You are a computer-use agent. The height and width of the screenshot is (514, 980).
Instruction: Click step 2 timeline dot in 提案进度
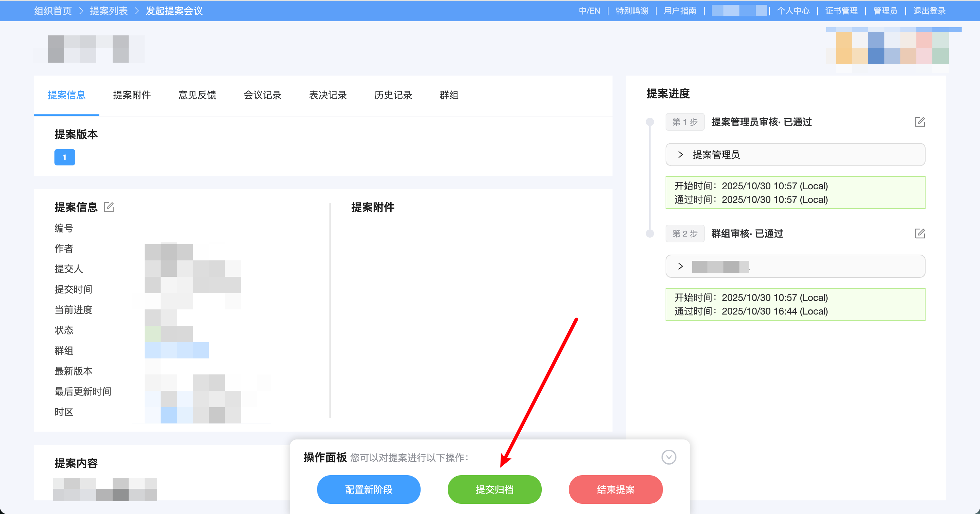[x=649, y=233]
